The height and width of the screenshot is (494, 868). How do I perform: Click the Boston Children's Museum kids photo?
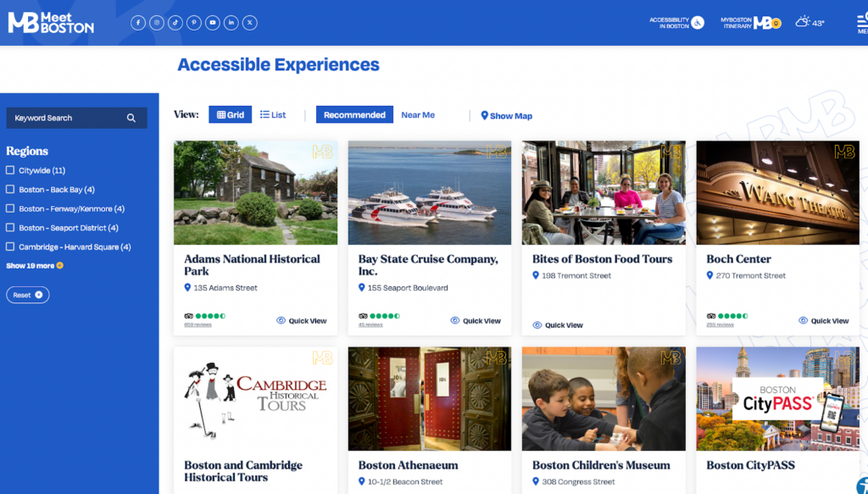pyautogui.click(x=604, y=399)
